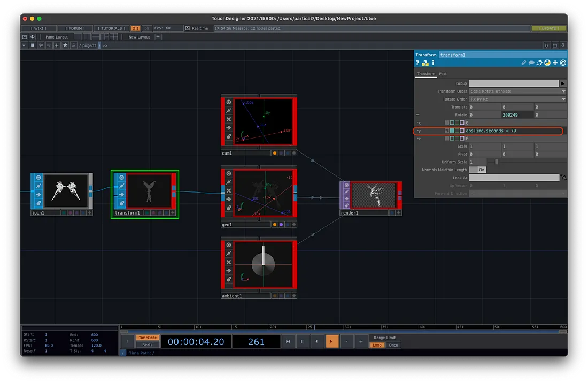
Task: Click the bookmark star icon in path bar
Action: (65, 45)
